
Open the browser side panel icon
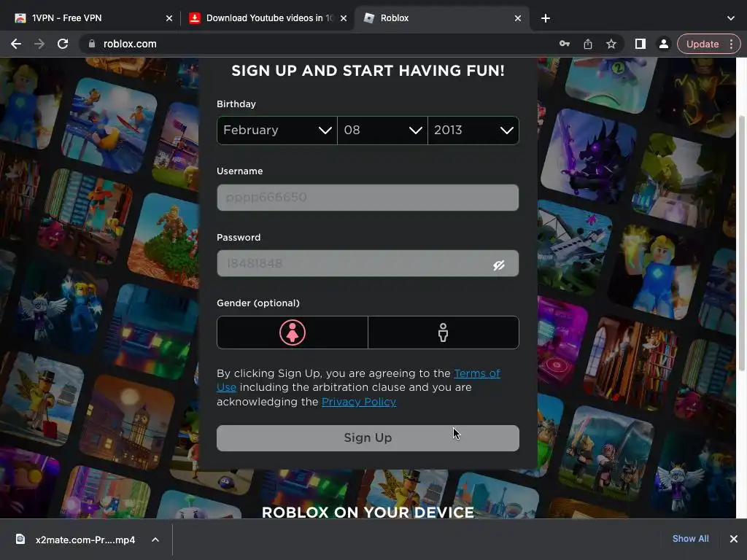(x=640, y=44)
